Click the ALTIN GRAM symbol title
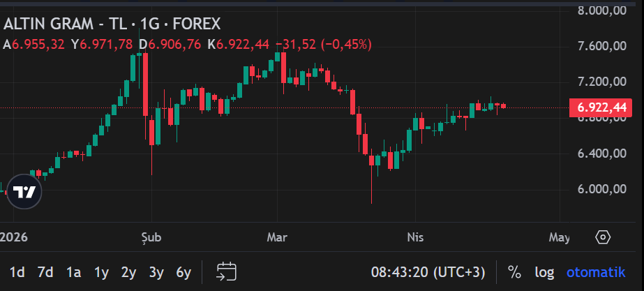Image resolution: width=644 pixels, height=291 pixels. pos(112,24)
